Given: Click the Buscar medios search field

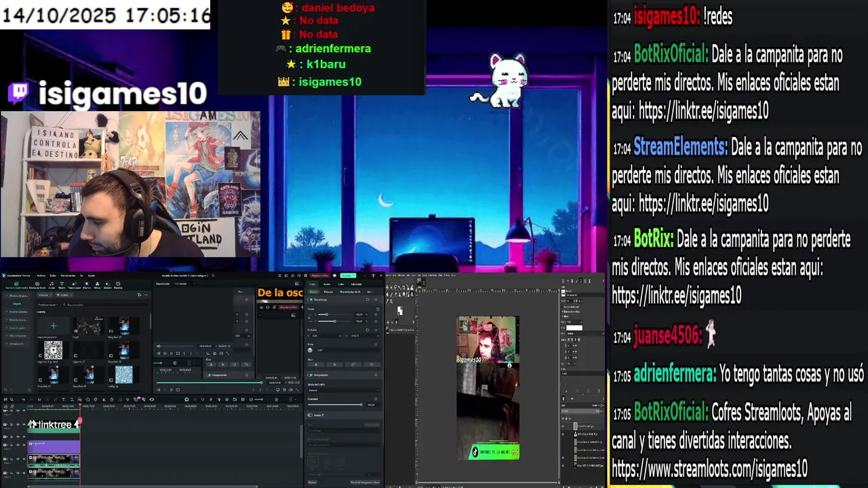Looking at the screenshot, I should pyautogui.click(x=105, y=305).
